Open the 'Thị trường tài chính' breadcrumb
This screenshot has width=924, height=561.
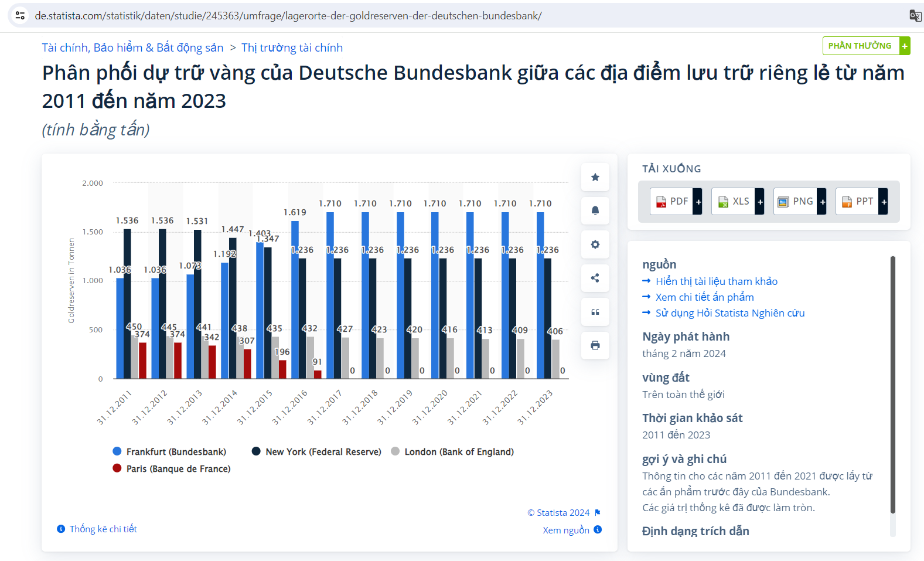click(292, 47)
